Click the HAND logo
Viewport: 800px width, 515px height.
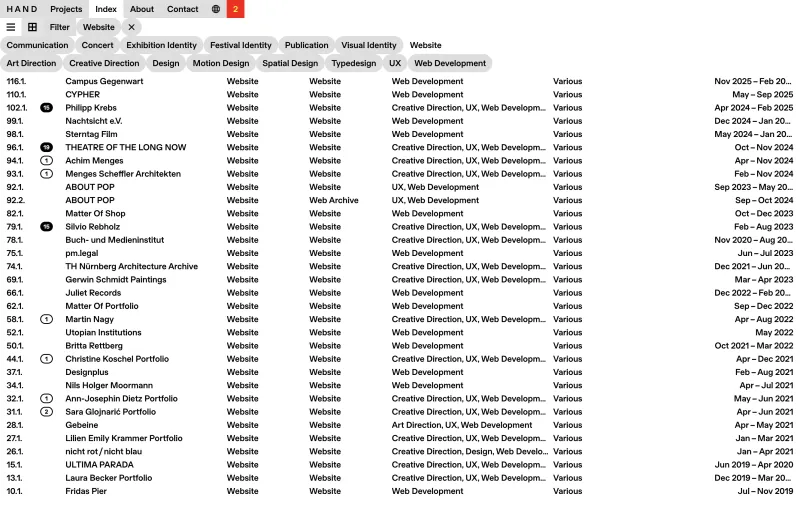pos(21,9)
